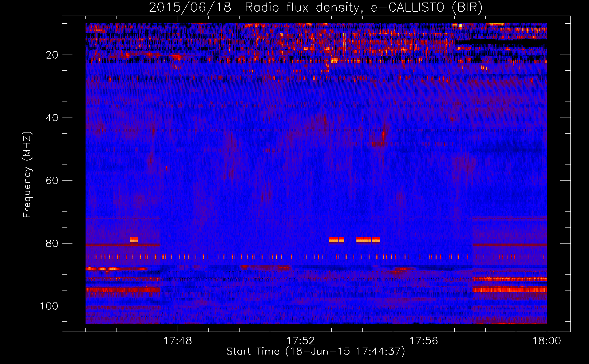Click the 60 frequency tick label

pos(52,181)
